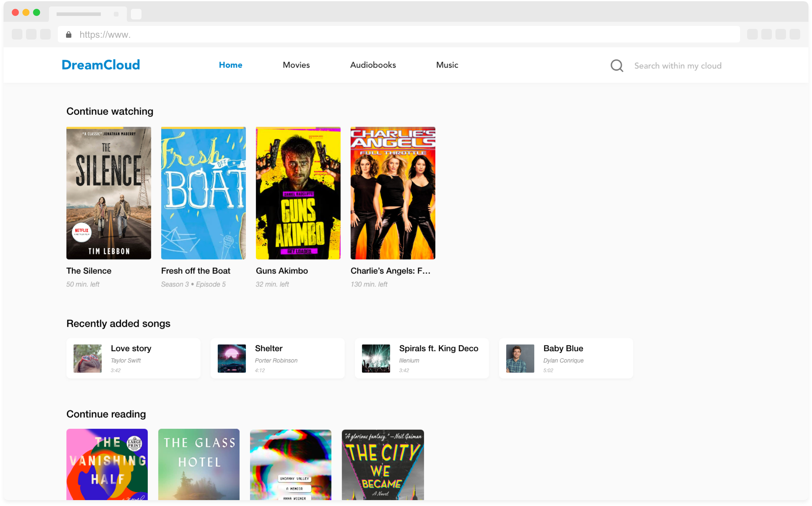
Task: Click the 130 min. left label
Action: (x=369, y=284)
